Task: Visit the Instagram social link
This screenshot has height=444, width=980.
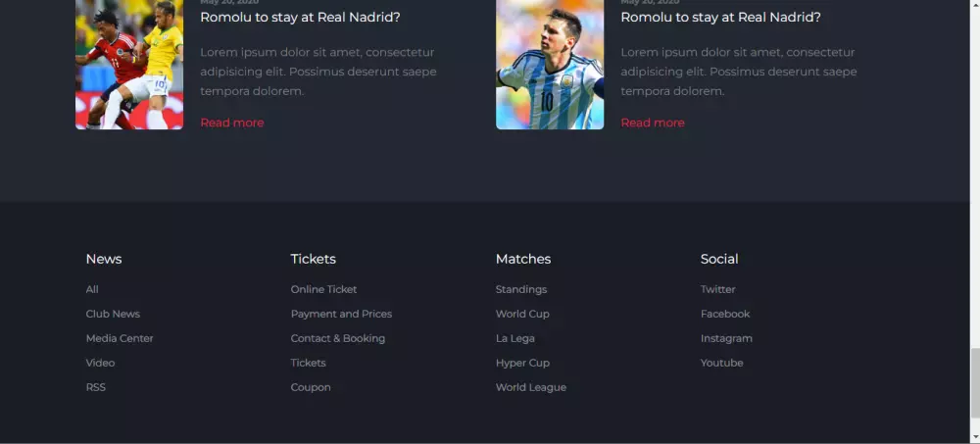Action: (x=726, y=338)
